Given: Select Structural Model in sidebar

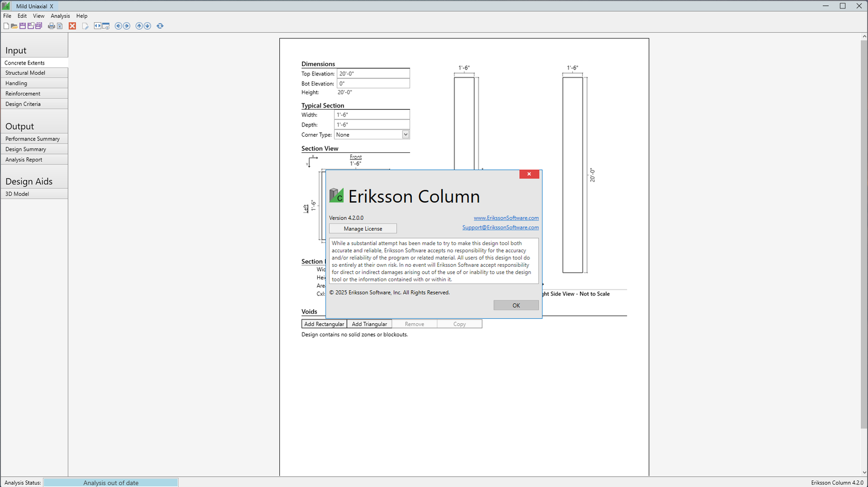Looking at the screenshot, I should 34,73.
